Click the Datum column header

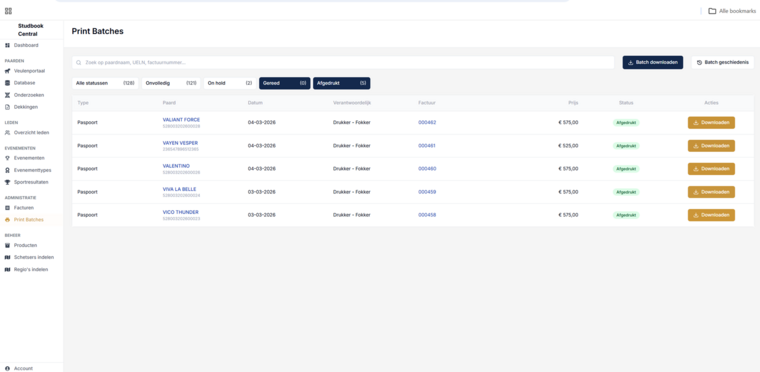[x=255, y=103]
